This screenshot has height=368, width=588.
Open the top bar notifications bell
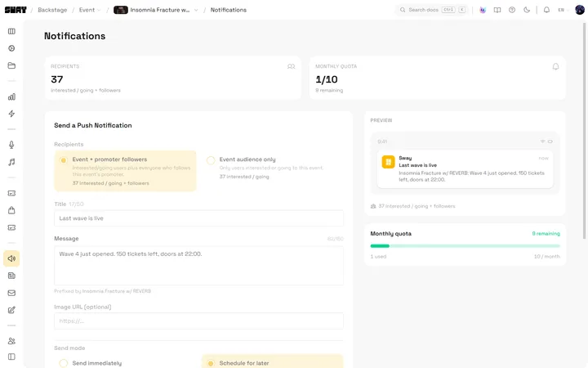point(546,10)
